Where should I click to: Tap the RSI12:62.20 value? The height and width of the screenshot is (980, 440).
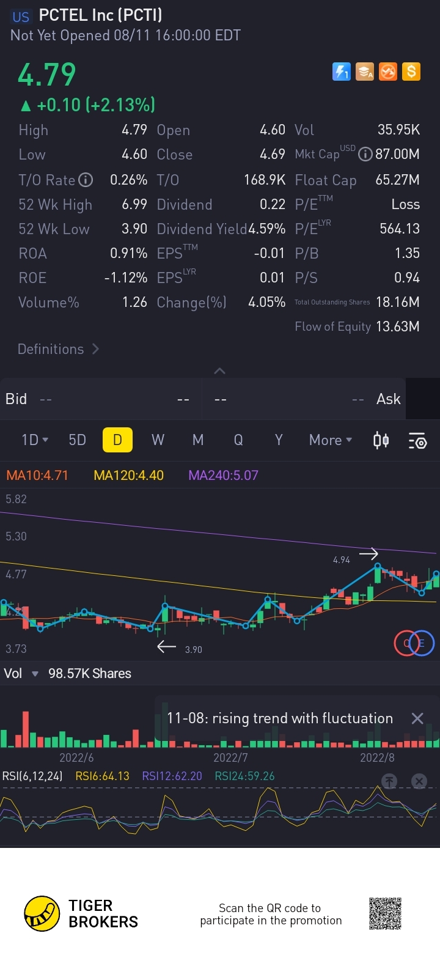(172, 776)
